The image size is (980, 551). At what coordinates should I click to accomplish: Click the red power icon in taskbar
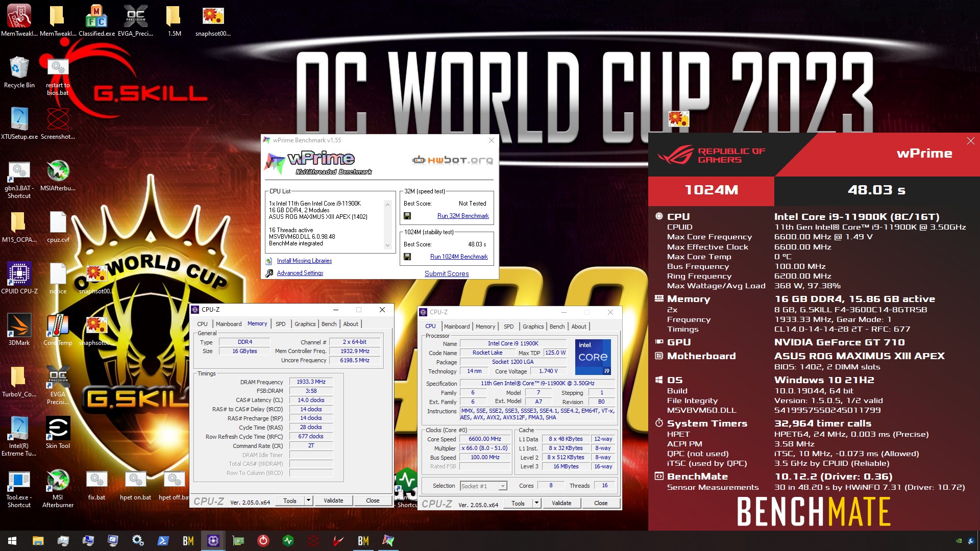point(263,541)
